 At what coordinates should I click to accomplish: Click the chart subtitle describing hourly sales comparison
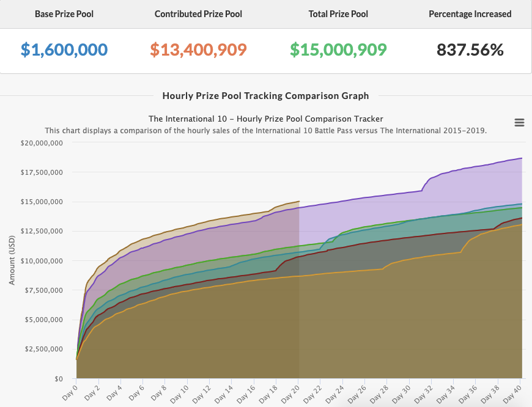click(x=265, y=131)
